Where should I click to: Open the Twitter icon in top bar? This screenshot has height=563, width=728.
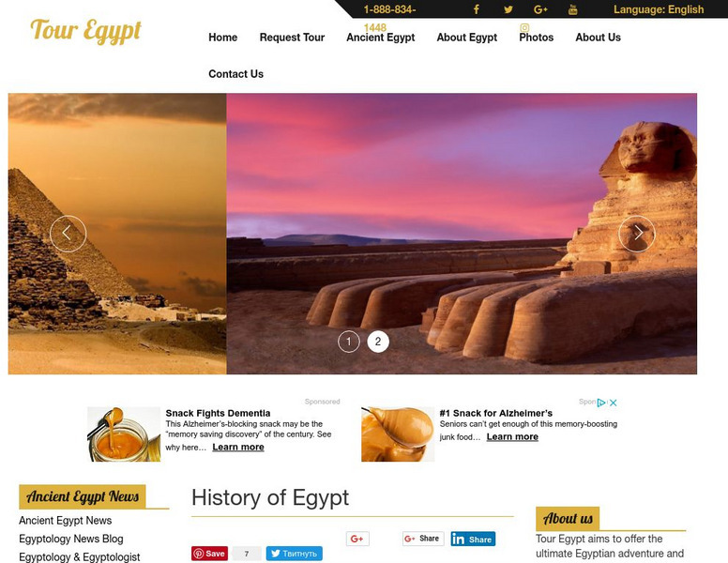click(508, 9)
